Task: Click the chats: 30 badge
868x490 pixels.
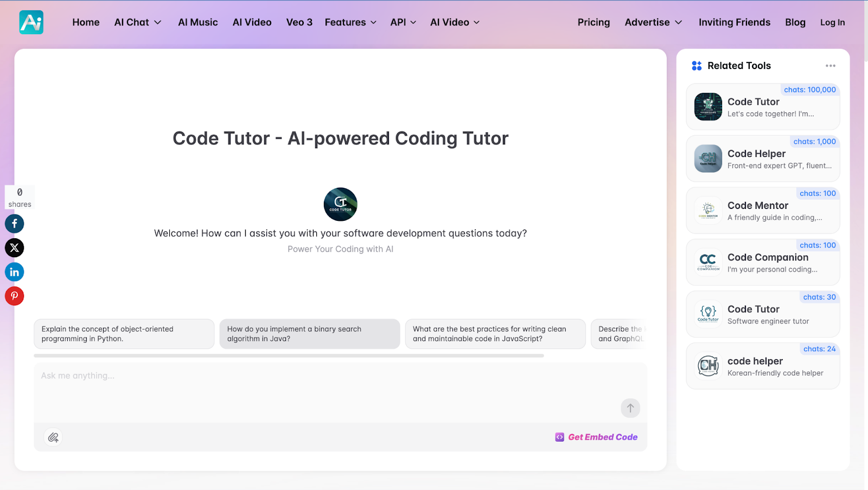Action: (819, 297)
